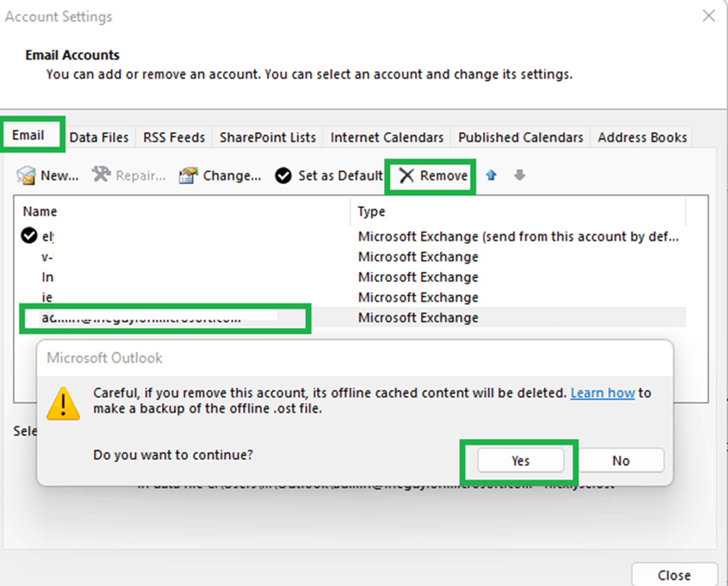
Task: Open the Internet Calendars tab
Action: click(387, 138)
